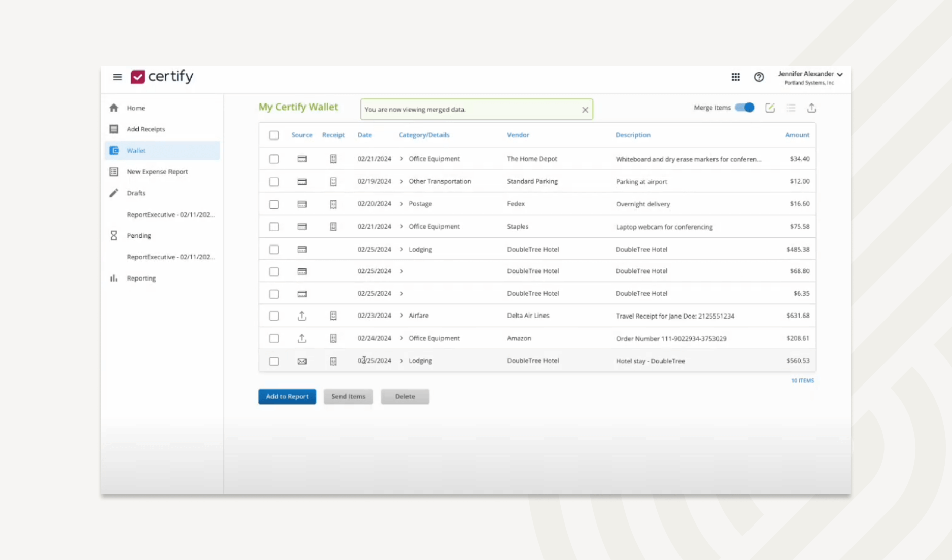Dismiss the merged data notification
The width and height of the screenshot is (952, 560).
point(585,110)
